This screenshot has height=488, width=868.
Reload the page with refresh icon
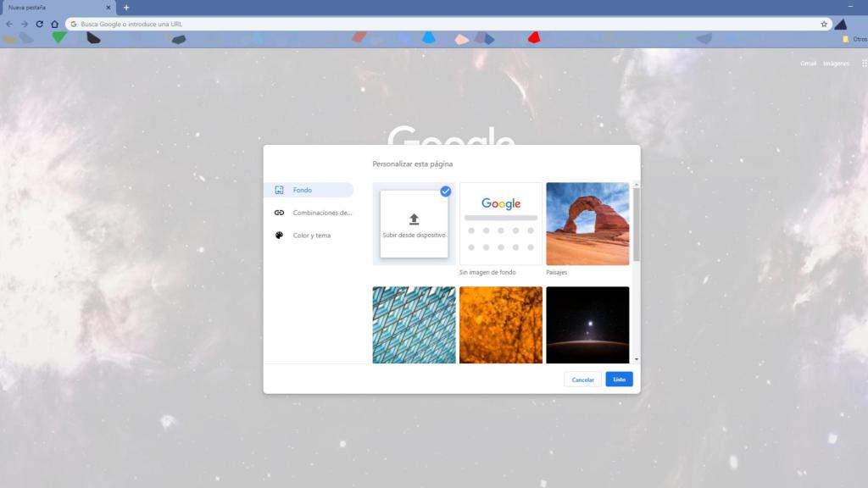39,24
